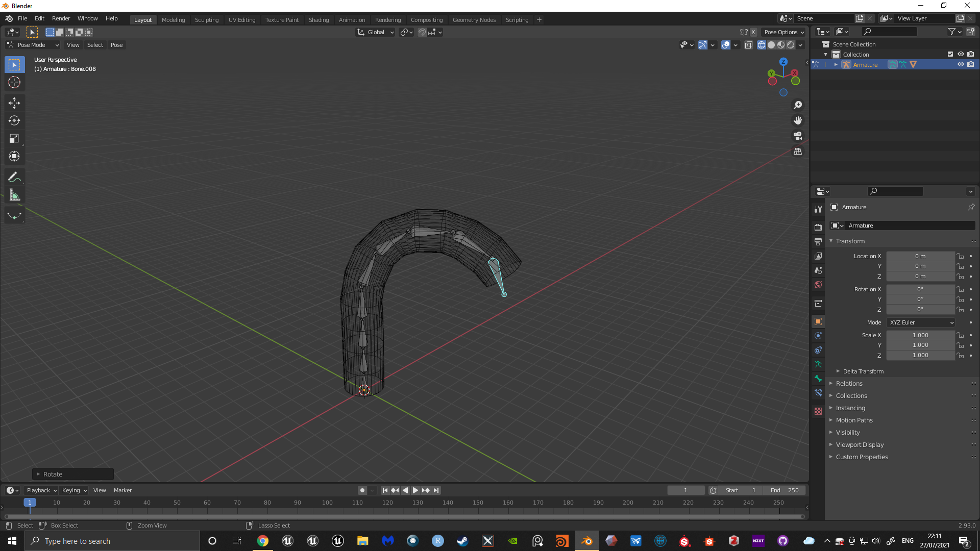Image resolution: width=980 pixels, height=551 pixels.
Task: Select the Annotate pencil tool
Action: click(14, 178)
